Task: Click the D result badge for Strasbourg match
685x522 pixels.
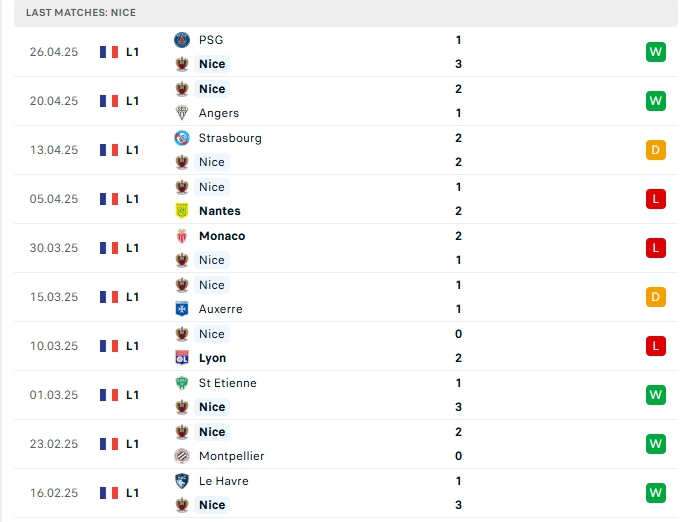Action: 655,150
